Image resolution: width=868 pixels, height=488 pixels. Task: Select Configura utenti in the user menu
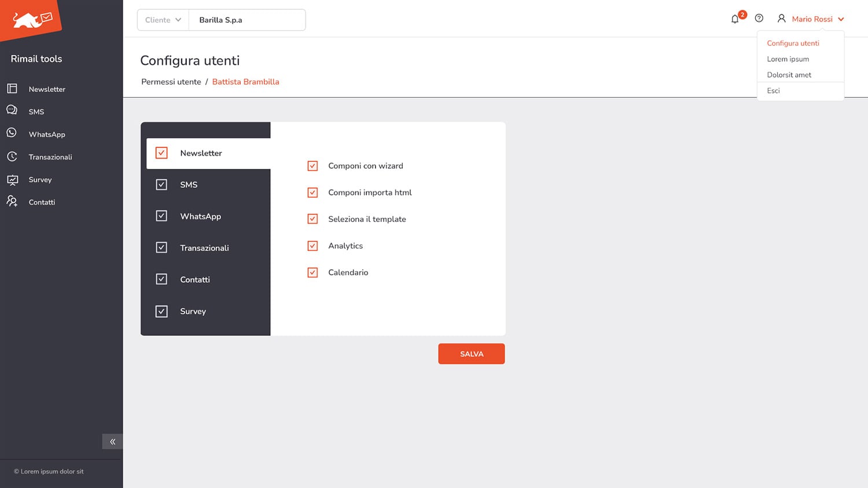(793, 43)
